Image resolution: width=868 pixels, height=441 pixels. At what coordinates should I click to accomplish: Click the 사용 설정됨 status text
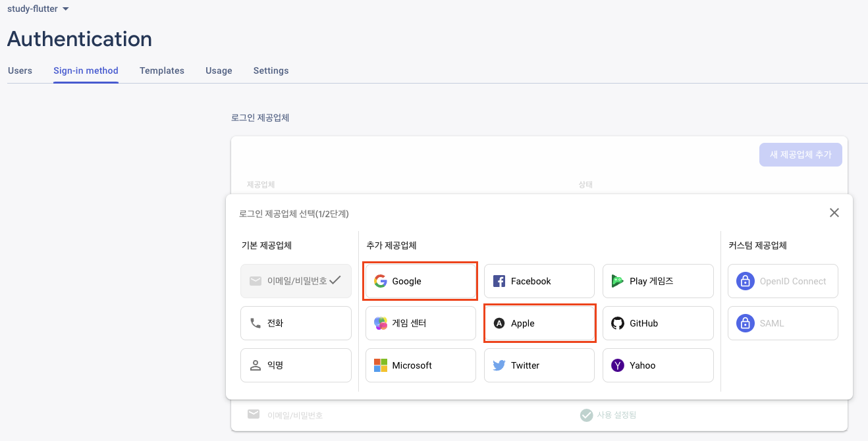click(616, 415)
